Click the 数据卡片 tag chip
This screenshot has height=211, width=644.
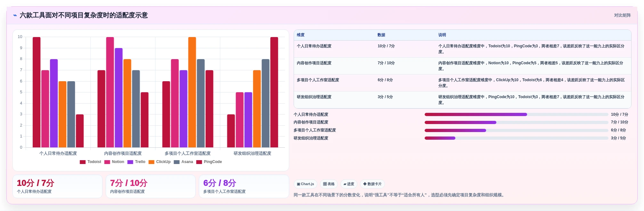372,184
